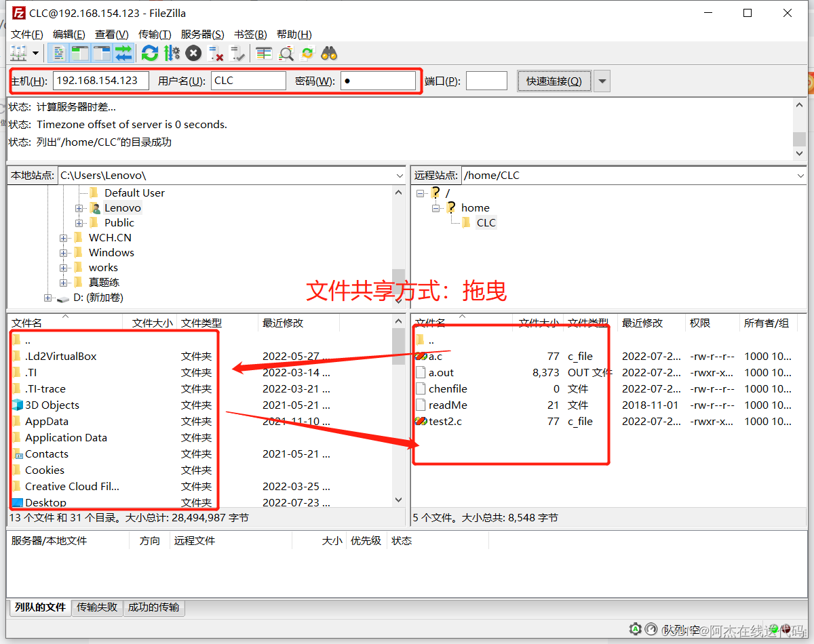Open the 书签(B) menu
Screen dimensions: 814x644
[250, 34]
